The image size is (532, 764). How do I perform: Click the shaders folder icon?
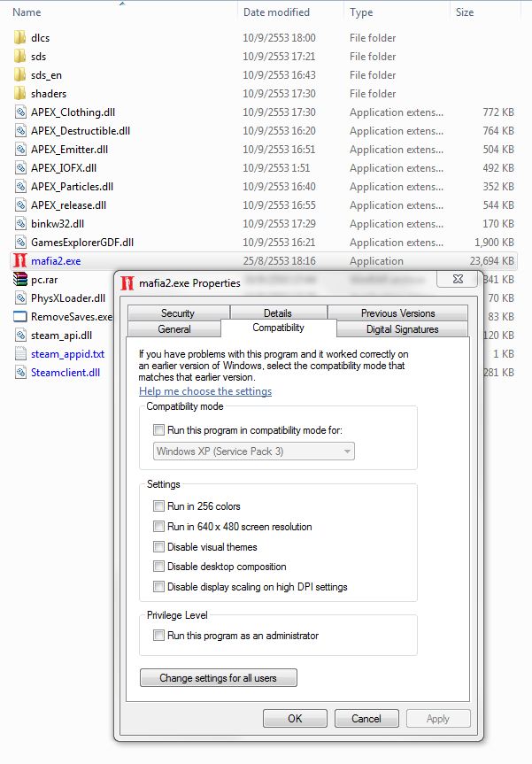tap(20, 93)
